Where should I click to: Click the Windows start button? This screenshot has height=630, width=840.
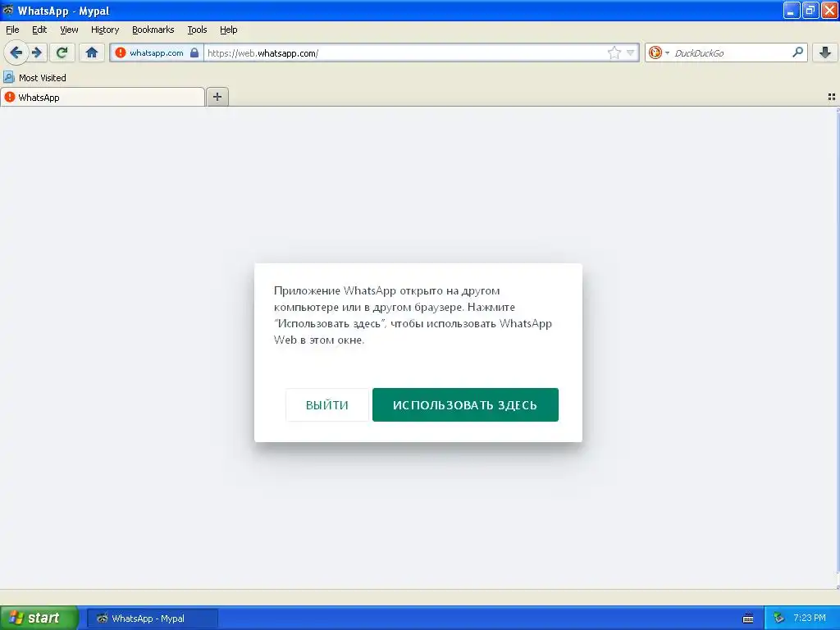(39, 618)
